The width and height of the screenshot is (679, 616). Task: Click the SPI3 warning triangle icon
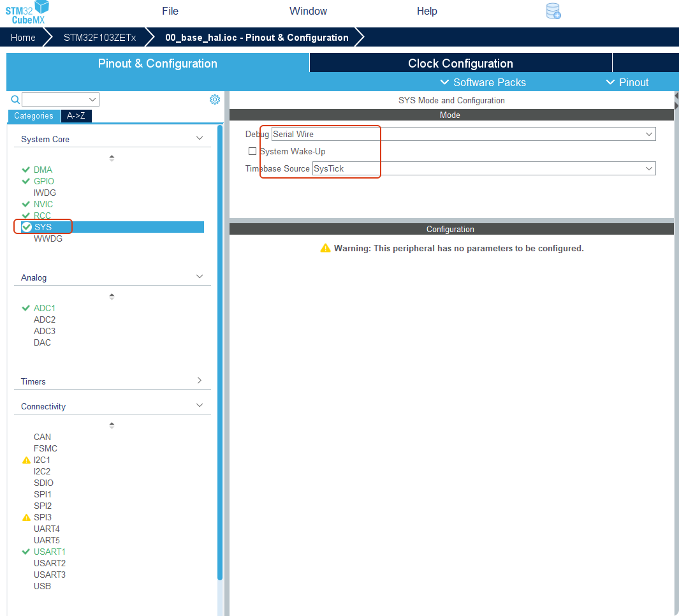click(26, 517)
